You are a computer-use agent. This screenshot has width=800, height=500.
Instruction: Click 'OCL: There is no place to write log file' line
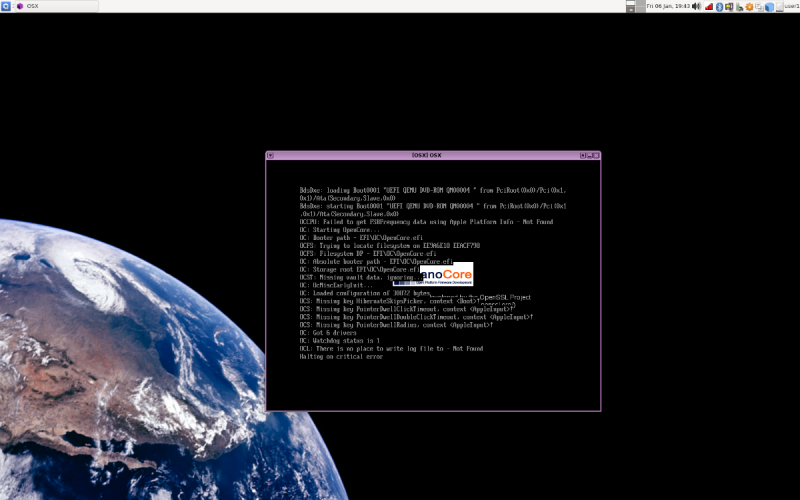[391, 348]
